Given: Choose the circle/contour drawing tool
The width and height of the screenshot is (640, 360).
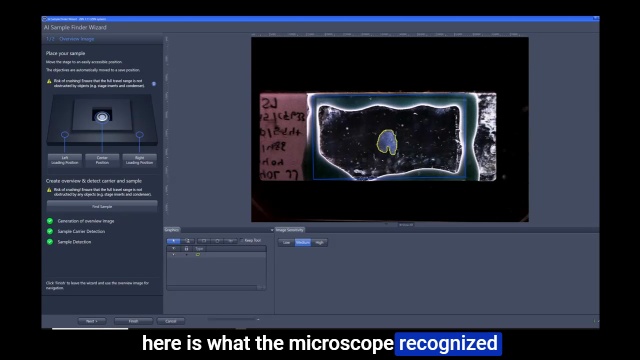Looking at the screenshot, I should point(217,241).
